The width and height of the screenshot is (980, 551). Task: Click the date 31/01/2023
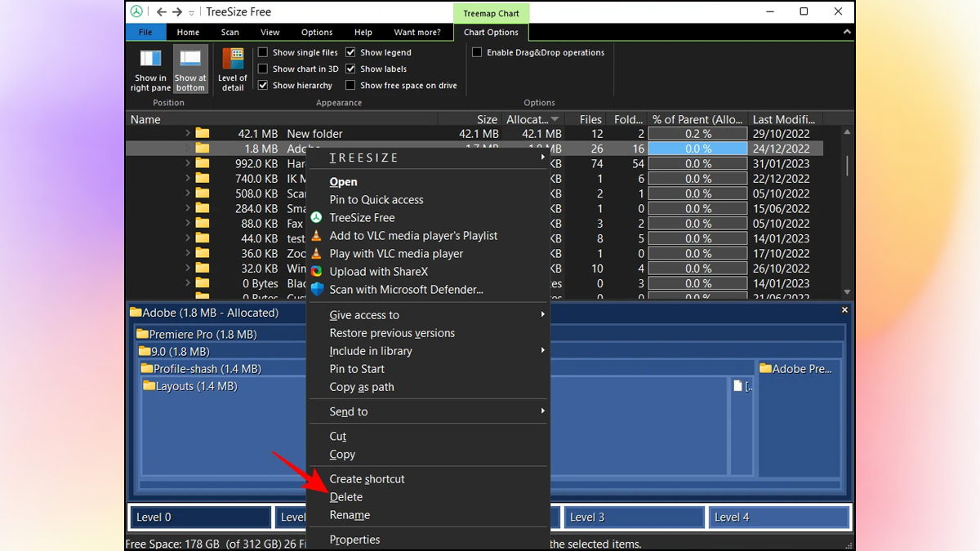(x=781, y=163)
